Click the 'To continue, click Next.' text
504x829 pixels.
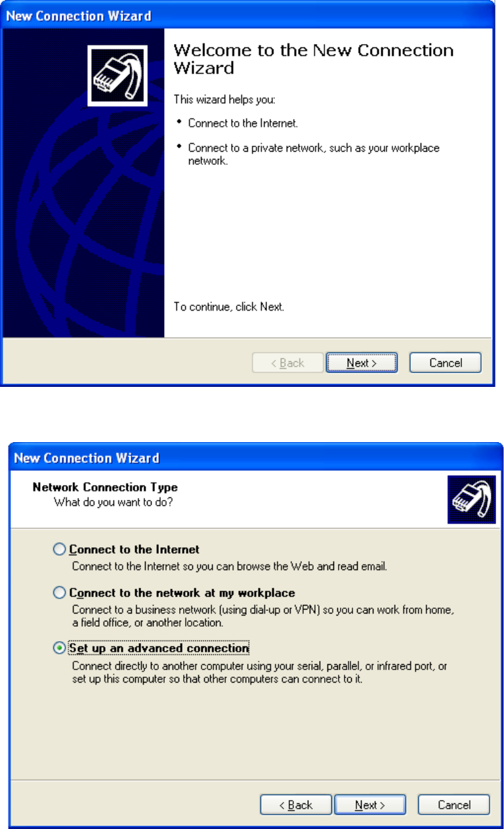coord(229,307)
